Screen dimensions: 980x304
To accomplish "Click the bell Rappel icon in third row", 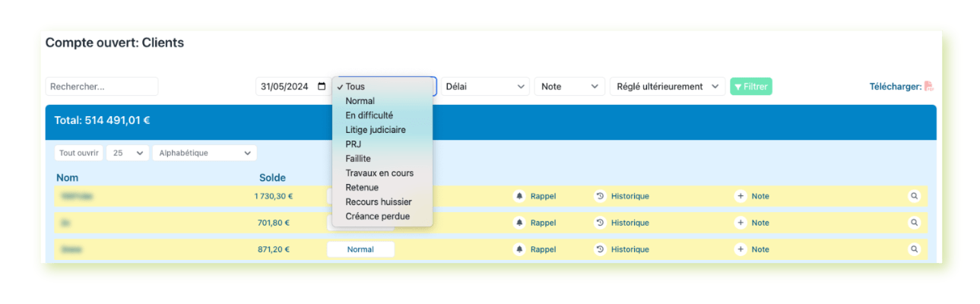I will click(519, 249).
